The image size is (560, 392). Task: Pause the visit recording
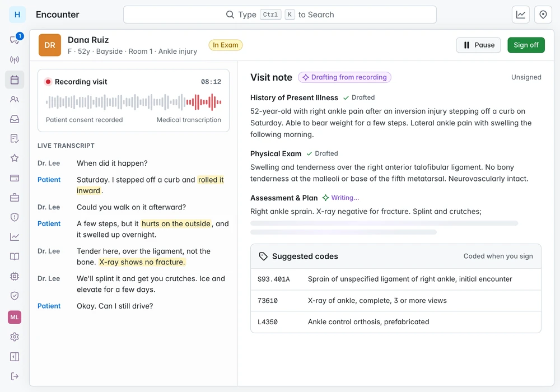click(x=479, y=45)
